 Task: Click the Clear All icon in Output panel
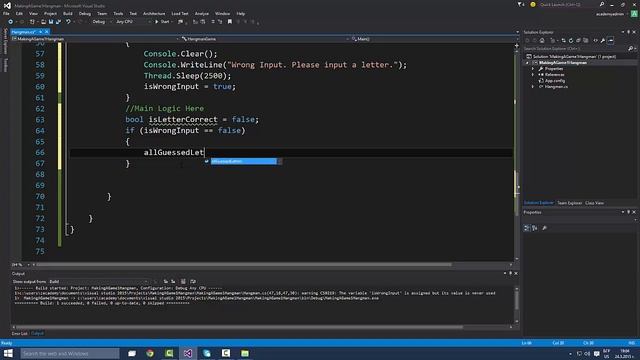click(x=183, y=282)
